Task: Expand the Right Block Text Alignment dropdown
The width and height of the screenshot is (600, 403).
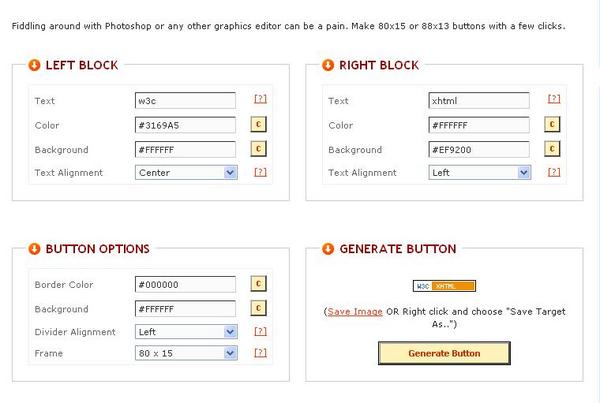Action: [x=480, y=172]
